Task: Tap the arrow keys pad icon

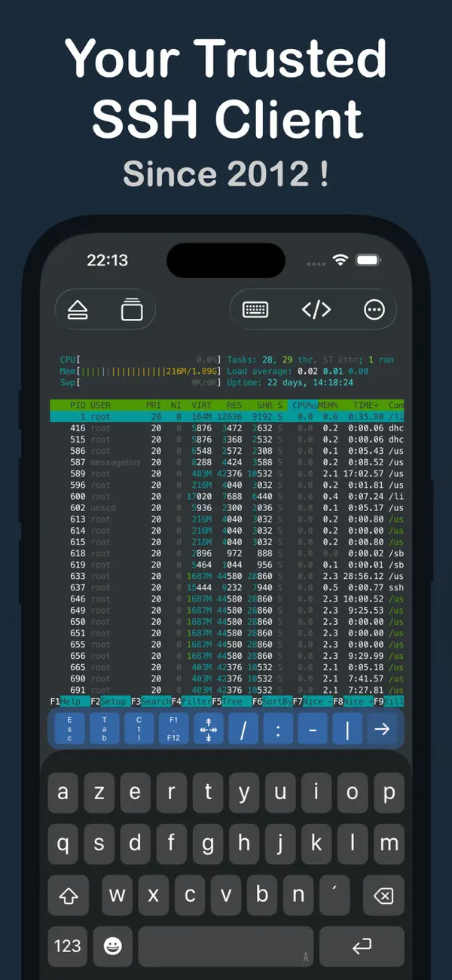Action: click(x=209, y=729)
